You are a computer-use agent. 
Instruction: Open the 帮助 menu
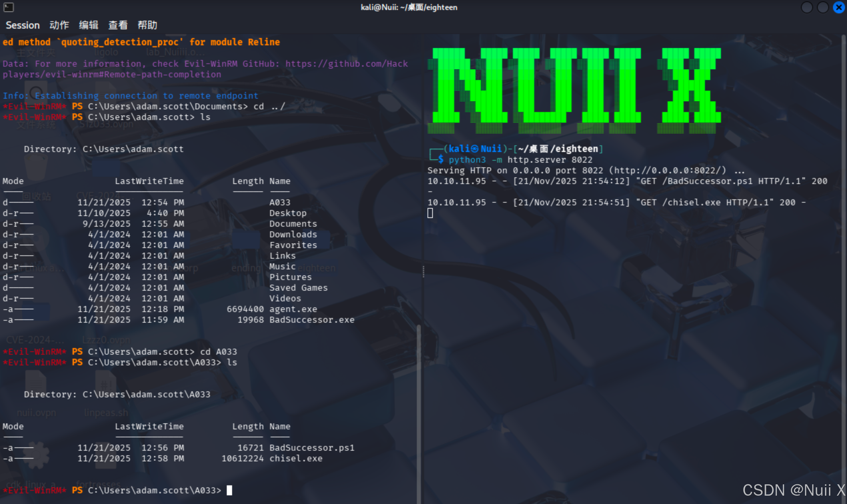click(147, 25)
